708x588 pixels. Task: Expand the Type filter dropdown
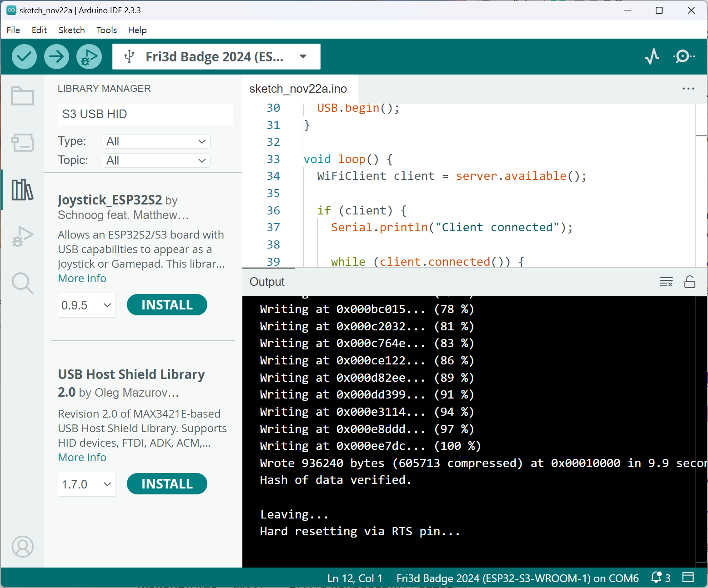click(x=156, y=141)
